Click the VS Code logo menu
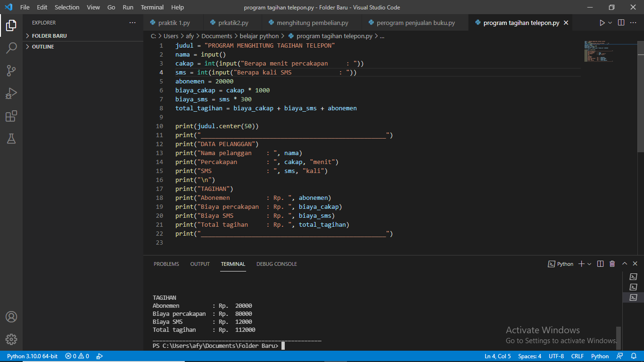 point(8,7)
